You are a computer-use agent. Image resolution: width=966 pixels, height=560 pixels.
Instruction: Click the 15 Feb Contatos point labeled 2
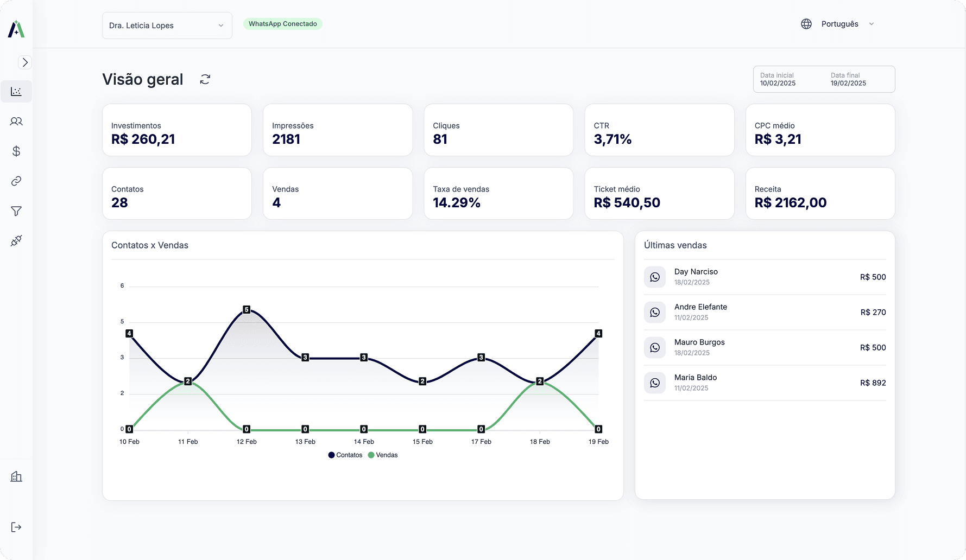coord(422,381)
